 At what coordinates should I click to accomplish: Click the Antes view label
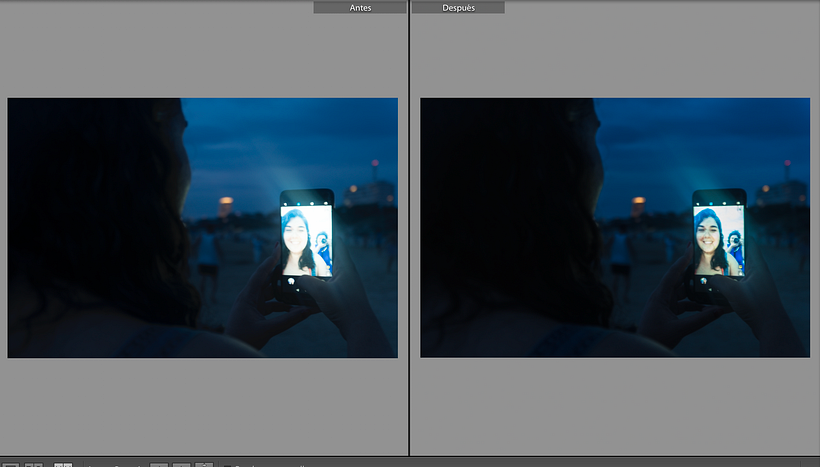point(360,8)
